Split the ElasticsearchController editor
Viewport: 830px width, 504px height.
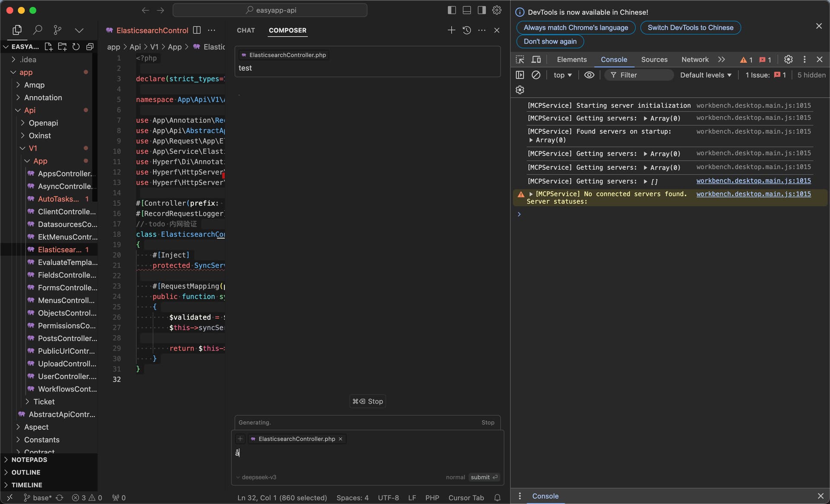tap(197, 30)
